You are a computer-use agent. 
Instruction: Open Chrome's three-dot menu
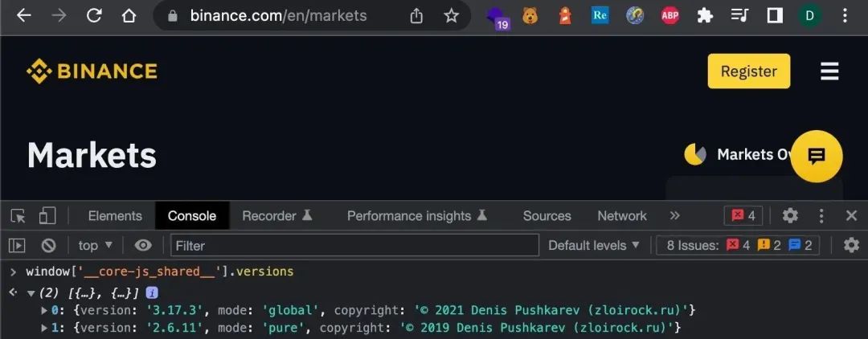point(845,15)
